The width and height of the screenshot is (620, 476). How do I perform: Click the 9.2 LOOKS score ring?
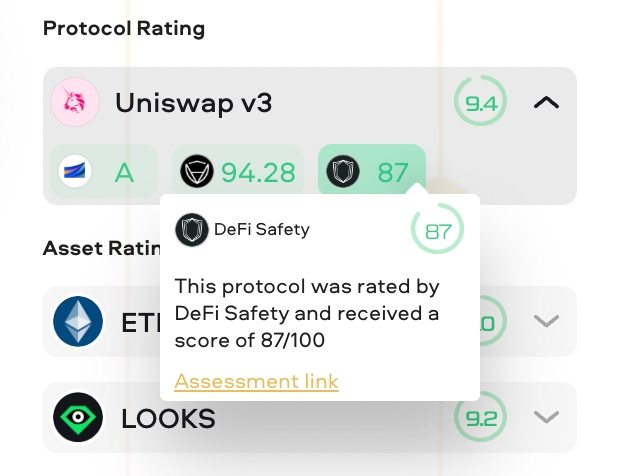point(481,418)
